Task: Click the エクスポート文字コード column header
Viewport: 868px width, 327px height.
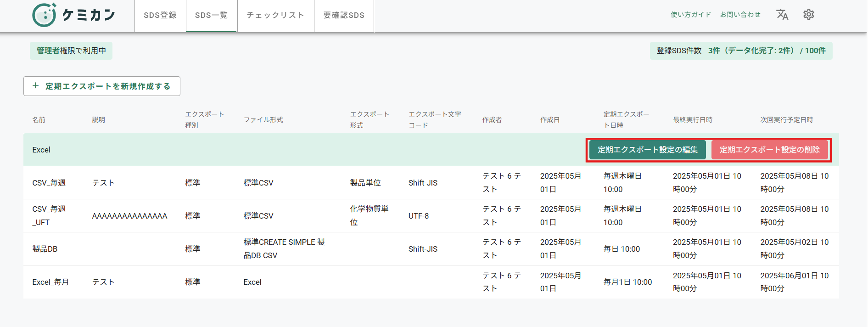Action: point(435,119)
